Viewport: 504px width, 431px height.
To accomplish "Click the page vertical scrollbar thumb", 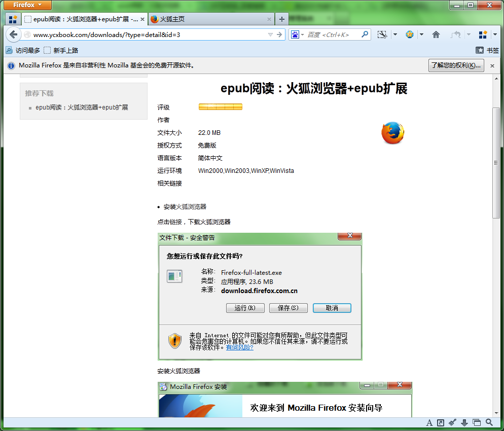I will tap(496, 163).
